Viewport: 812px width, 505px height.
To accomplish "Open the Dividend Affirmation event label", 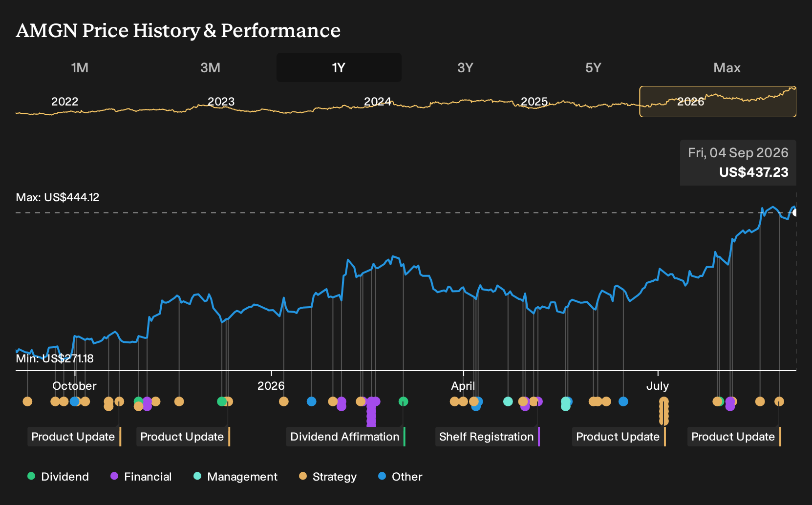I will (346, 437).
